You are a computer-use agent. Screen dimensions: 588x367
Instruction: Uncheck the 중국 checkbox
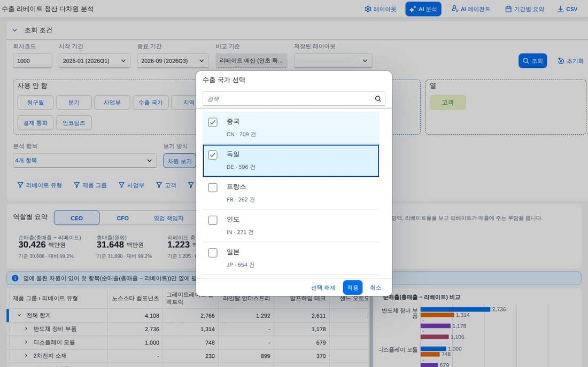(213, 122)
